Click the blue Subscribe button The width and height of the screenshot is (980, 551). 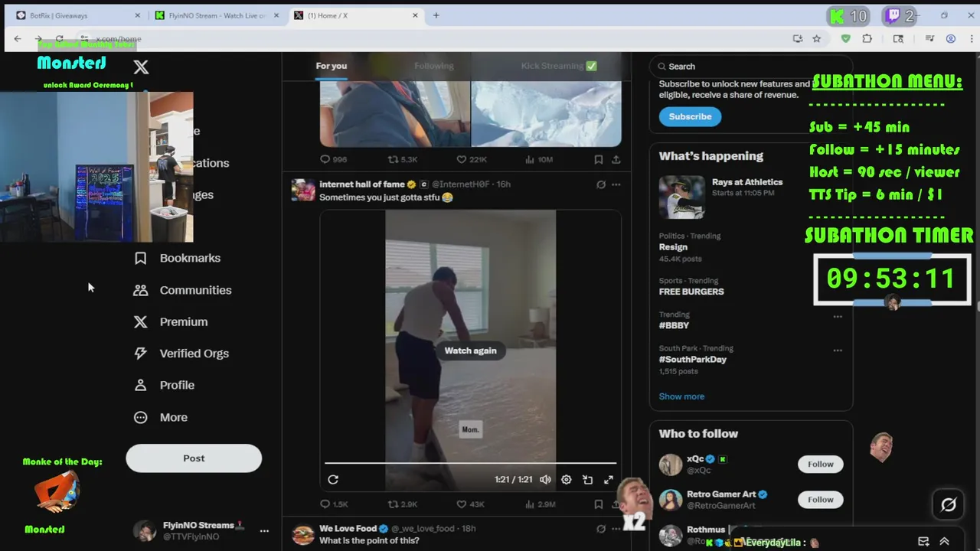690,116
